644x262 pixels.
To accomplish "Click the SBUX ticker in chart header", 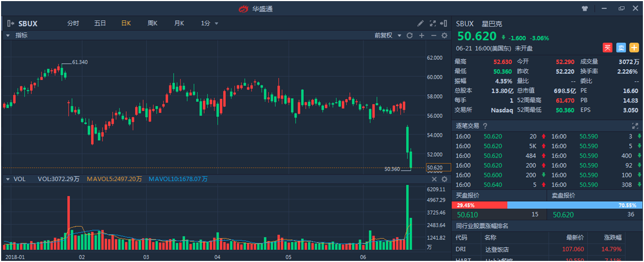I will coord(28,24).
